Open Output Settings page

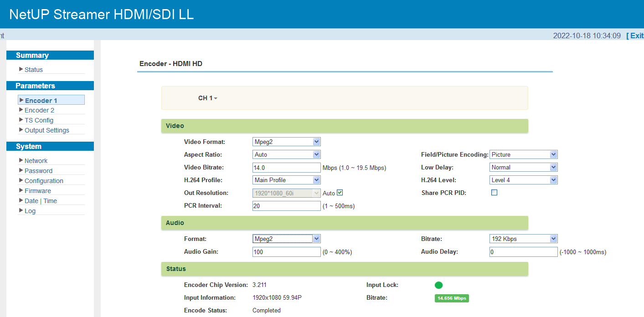[x=47, y=130]
